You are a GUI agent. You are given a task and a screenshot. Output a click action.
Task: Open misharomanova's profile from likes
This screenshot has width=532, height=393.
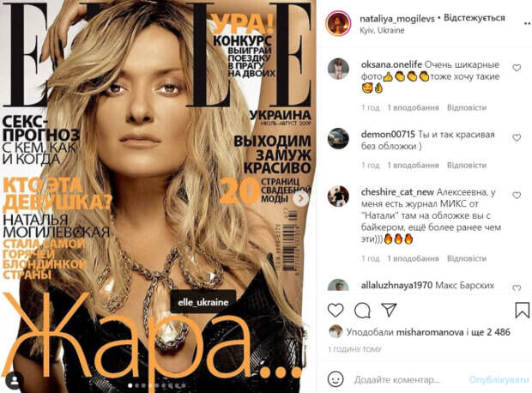pyautogui.click(x=430, y=332)
